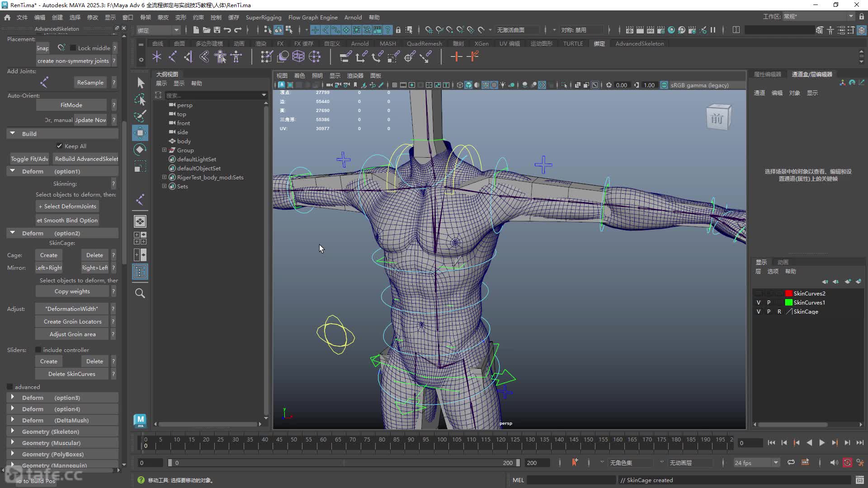Switch to the AdvancedSkeleton shelf tab

[639, 43]
